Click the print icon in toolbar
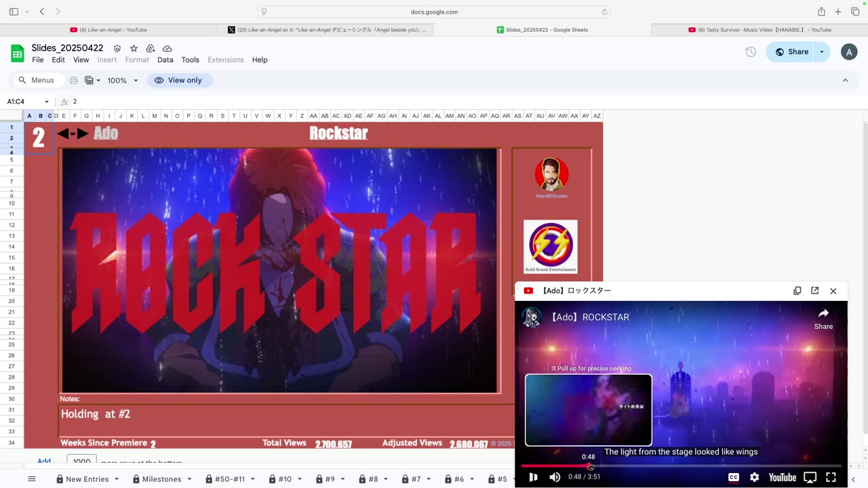 point(73,80)
